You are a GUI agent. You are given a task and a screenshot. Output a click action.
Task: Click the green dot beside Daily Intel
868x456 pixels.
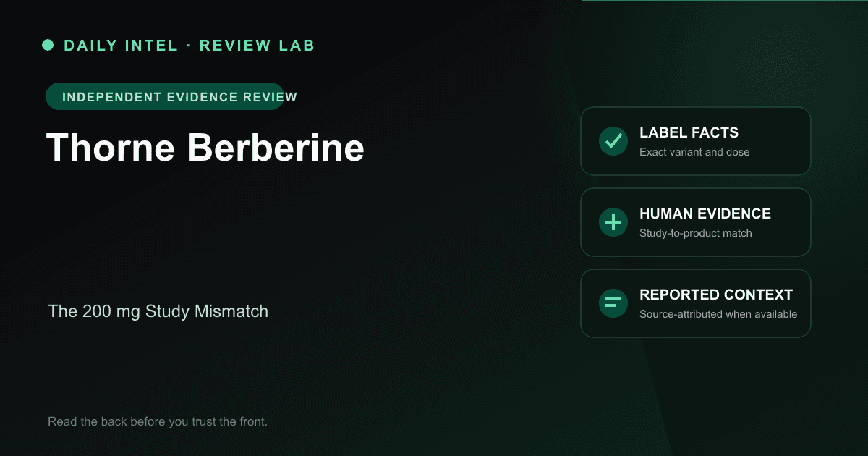click(x=48, y=45)
